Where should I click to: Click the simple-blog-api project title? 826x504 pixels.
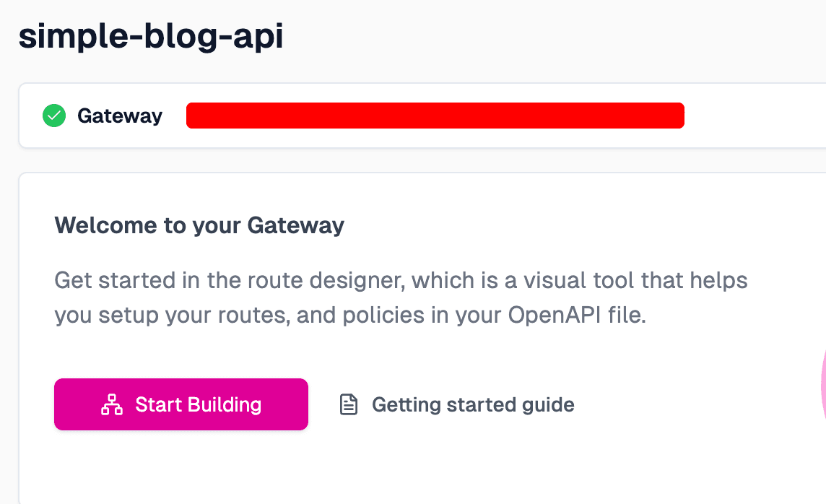coord(151,36)
